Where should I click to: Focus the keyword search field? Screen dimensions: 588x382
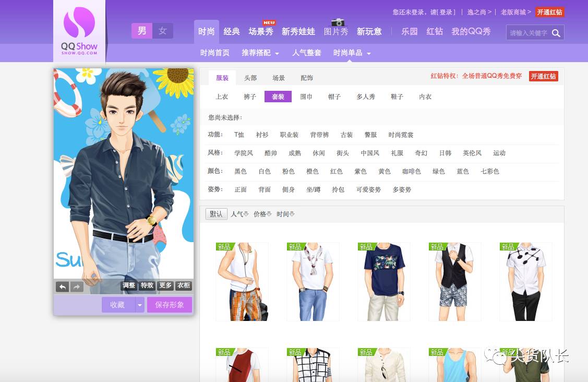(x=529, y=33)
